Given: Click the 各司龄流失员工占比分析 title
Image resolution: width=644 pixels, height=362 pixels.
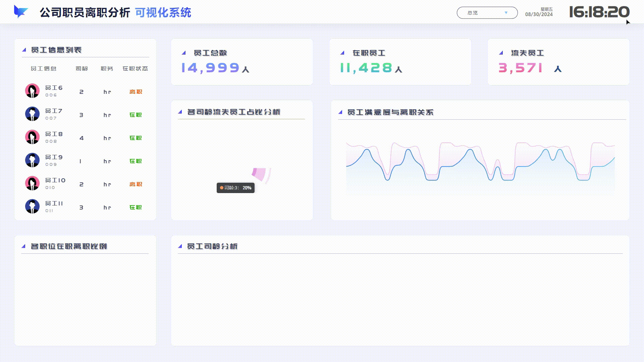Looking at the screenshot, I should tap(234, 112).
